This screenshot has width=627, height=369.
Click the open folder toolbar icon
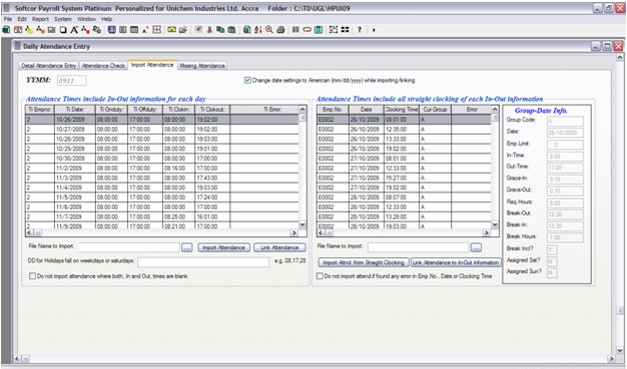[x=183, y=30]
